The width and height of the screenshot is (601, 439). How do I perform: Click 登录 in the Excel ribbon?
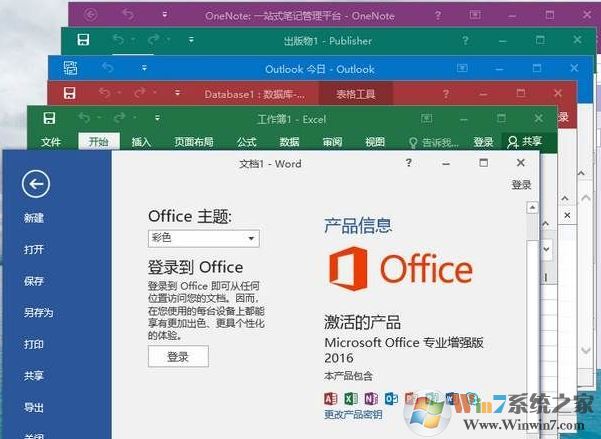(x=483, y=142)
